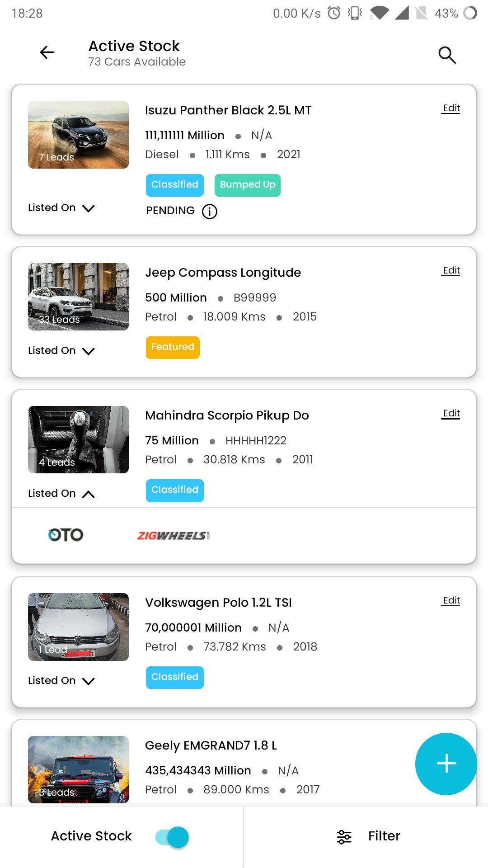Open the Jeep Compass car thumbnail
Image resolution: width=488 pixels, height=868 pixels.
coord(78,297)
